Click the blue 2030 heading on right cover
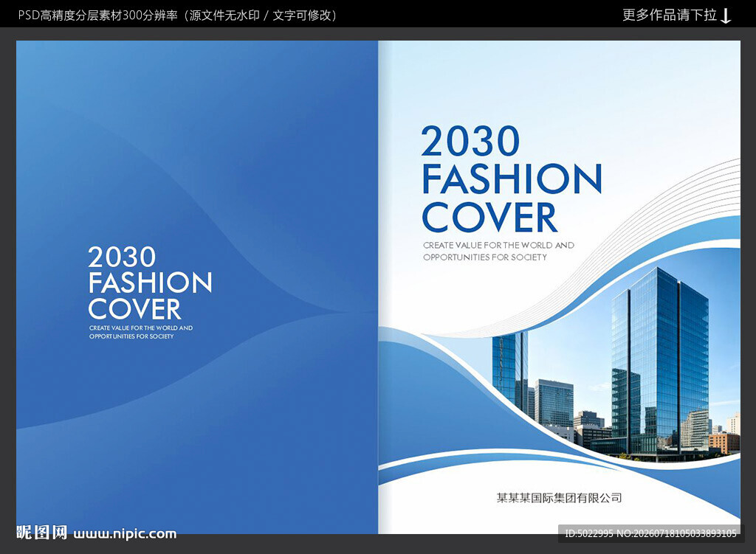 click(470, 141)
